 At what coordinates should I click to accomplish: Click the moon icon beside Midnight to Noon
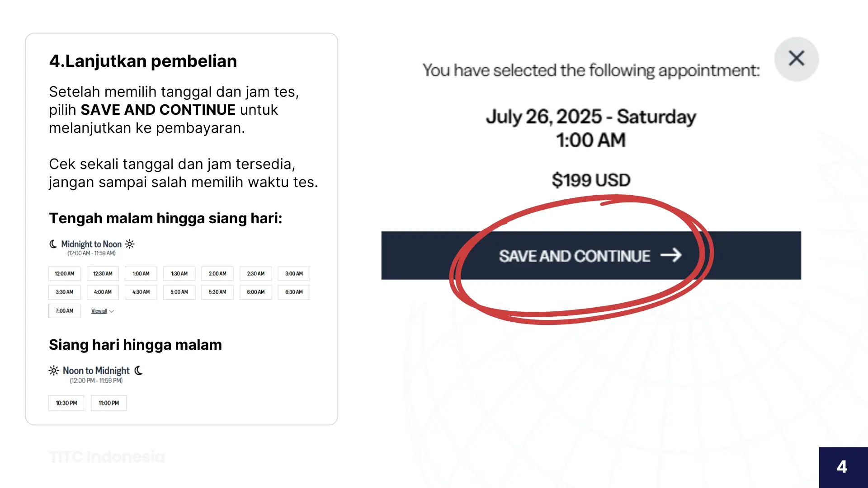(x=53, y=244)
